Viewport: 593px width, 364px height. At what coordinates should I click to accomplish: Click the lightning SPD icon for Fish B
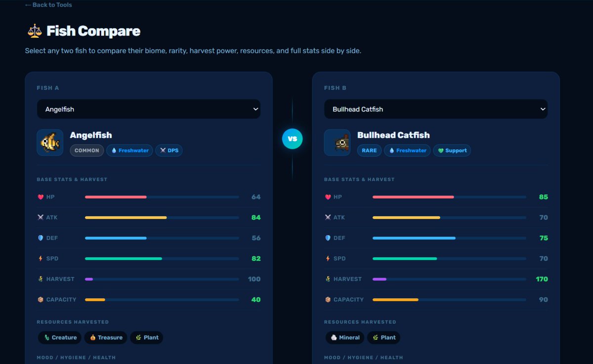328,258
